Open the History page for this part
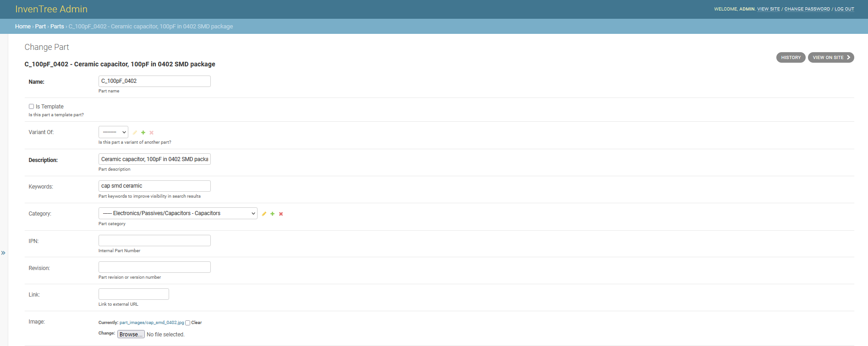Image resolution: width=868 pixels, height=346 pixels. (791, 58)
